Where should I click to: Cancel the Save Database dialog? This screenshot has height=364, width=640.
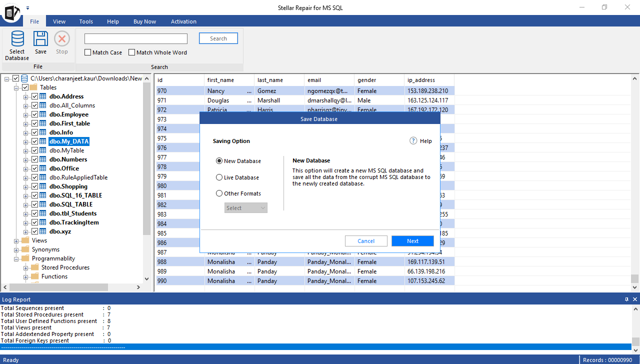click(x=366, y=240)
